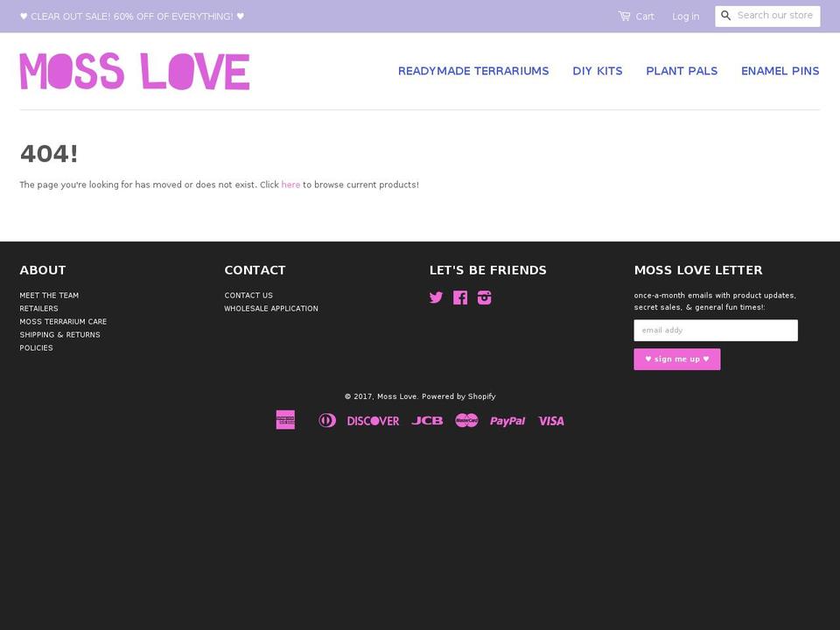The width and height of the screenshot is (840, 630).
Task: Click the Let's Be Friends heading
Action: coord(488,270)
